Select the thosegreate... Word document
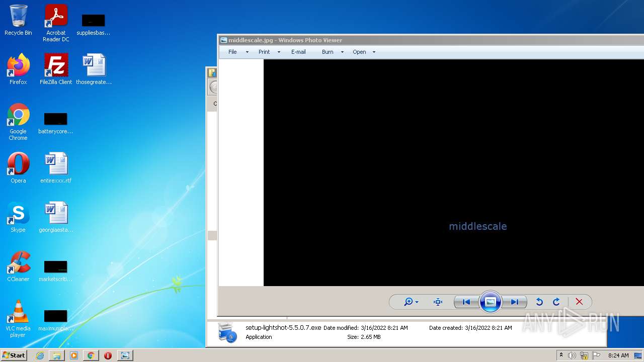The width and height of the screenshot is (644, 362). [94, 69]
